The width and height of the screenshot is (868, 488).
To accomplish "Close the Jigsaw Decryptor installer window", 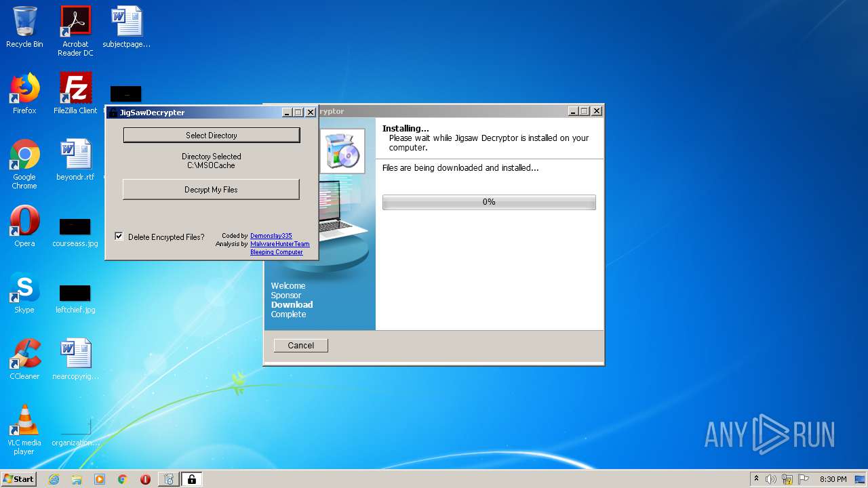I will pyautogui.click(x=597, y=111).
